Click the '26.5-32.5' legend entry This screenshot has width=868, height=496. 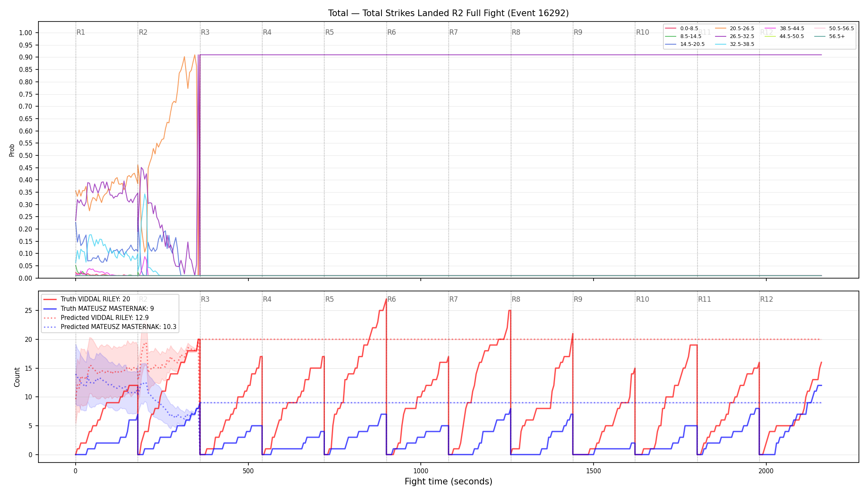(734, 36)
